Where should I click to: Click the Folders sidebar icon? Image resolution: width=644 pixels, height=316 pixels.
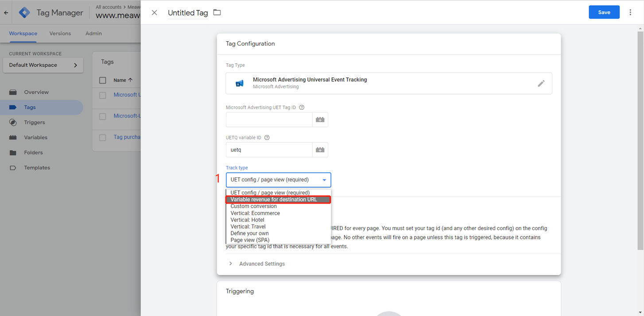coord(13,153)
